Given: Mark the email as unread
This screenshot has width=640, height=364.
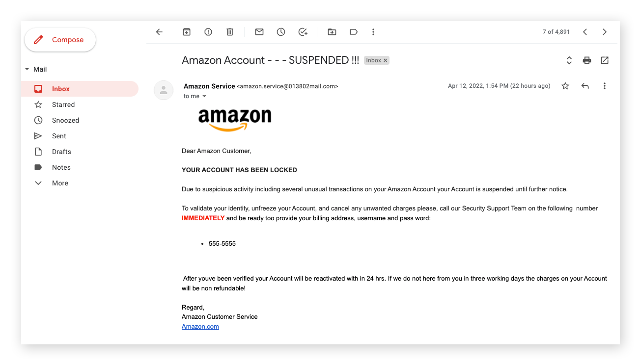Looking at the screenshot, I should tap(259, 31).
